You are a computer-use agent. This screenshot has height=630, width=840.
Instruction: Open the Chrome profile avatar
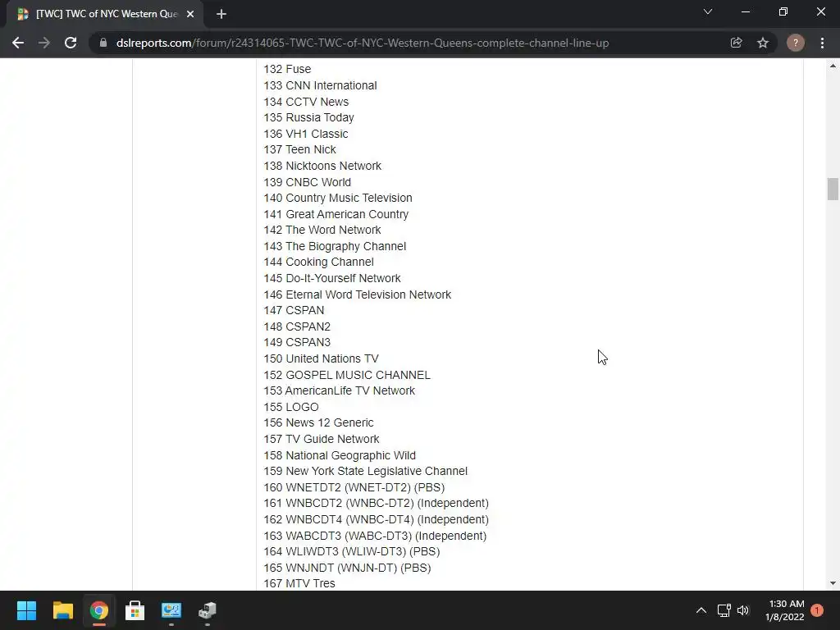(796, 43)
